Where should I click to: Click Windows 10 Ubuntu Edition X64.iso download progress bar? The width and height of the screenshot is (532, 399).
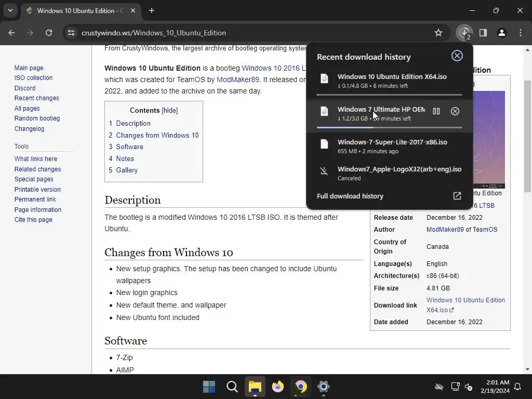[x=389, y=95]
